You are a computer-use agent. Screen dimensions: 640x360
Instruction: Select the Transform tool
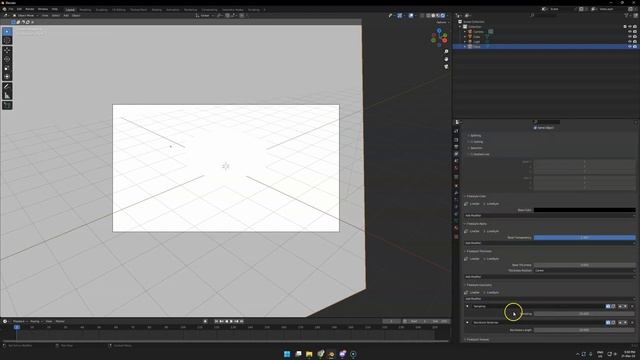tap(7, 76)
